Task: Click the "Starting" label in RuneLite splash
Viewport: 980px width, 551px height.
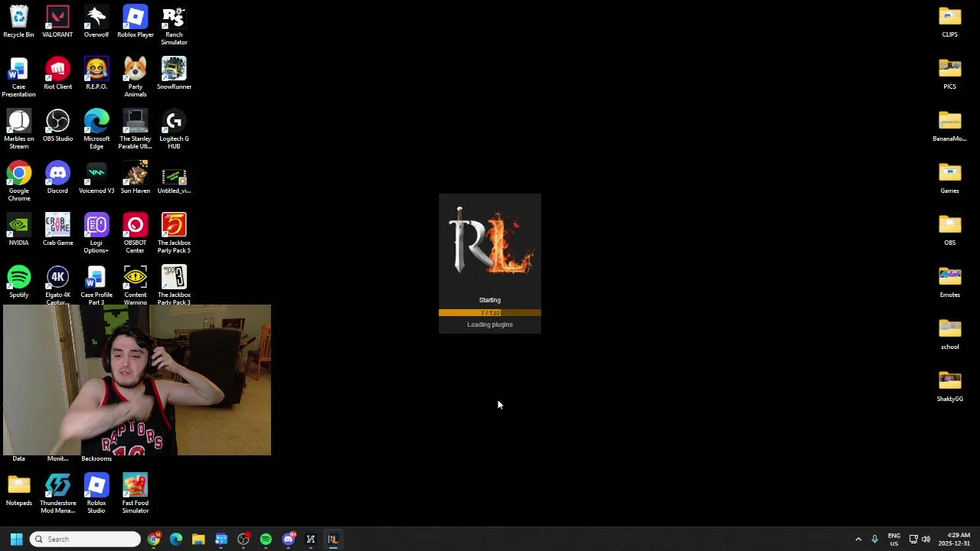Action: tap(490, 300)
